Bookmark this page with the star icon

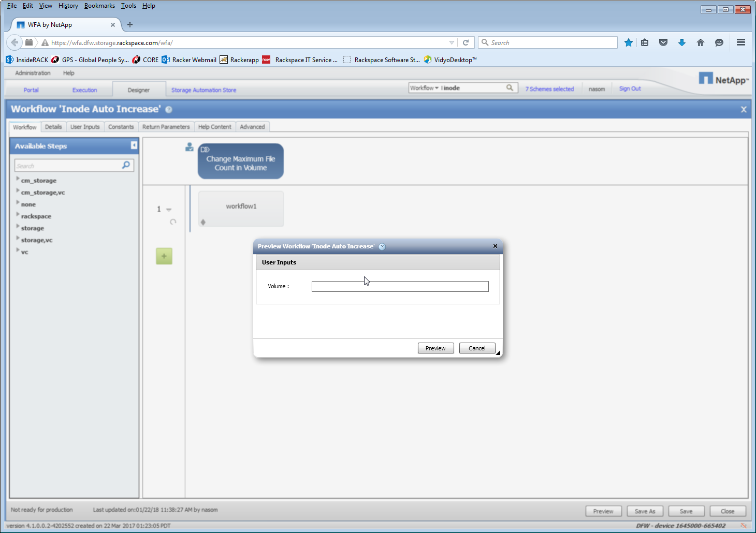[x=628, y=42]
